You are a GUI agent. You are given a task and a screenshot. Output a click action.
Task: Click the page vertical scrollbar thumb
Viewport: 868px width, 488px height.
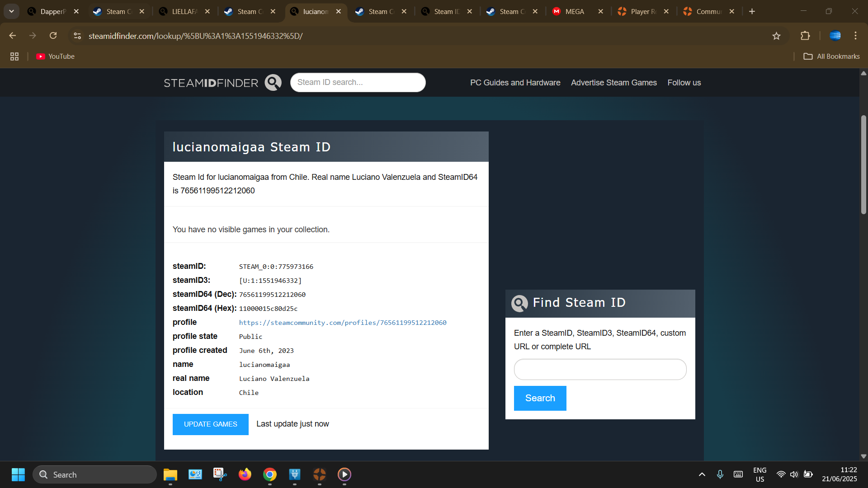coord(863,164)
